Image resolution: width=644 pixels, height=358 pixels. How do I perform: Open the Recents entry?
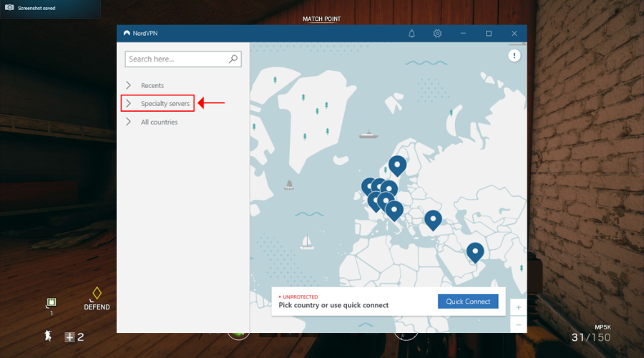(x=152, y=85)
